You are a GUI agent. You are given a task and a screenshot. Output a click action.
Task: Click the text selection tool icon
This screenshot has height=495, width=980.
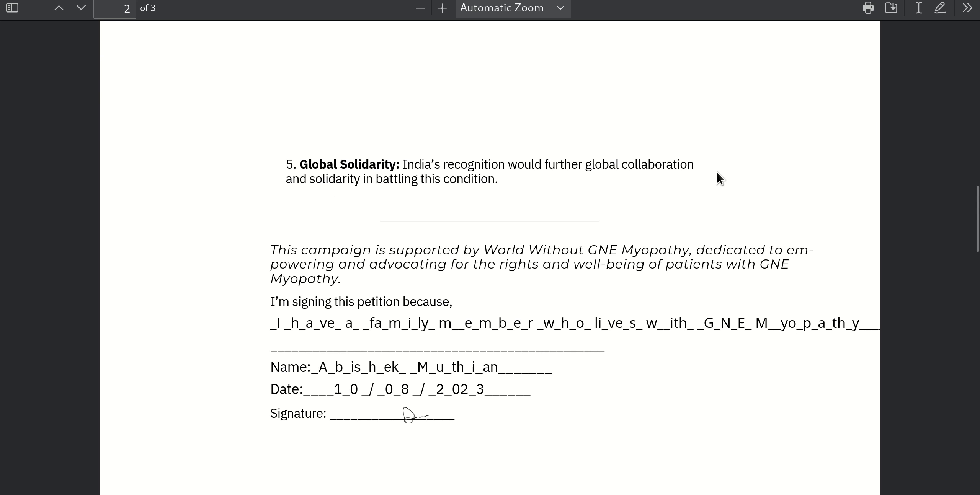click(x=918, y=8)
